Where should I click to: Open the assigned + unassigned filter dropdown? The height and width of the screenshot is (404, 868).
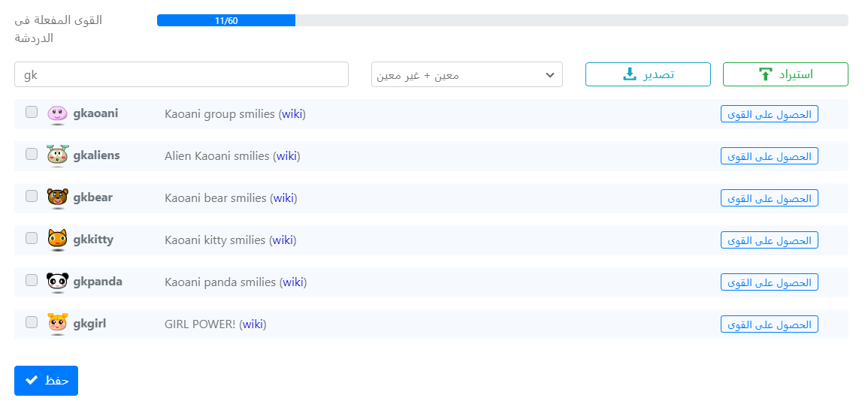pos(467,74)
